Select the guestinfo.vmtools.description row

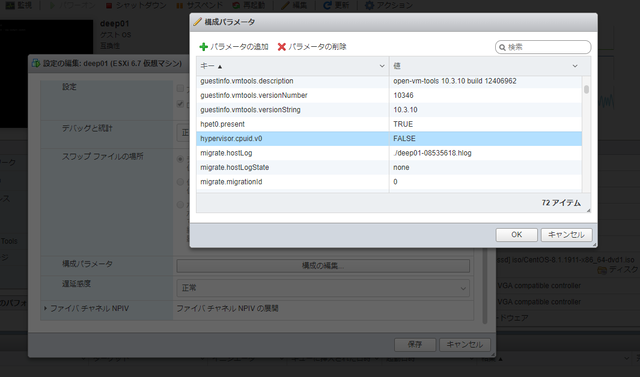(x=389, y=81)
